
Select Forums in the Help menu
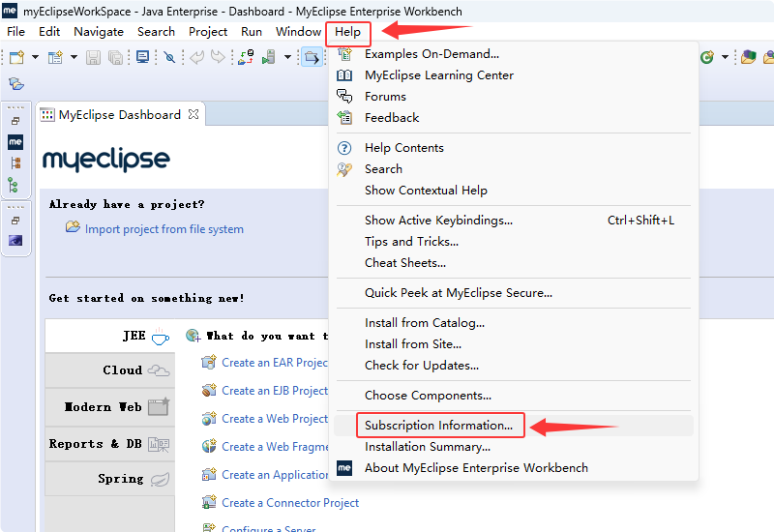[x=514, y=96]
